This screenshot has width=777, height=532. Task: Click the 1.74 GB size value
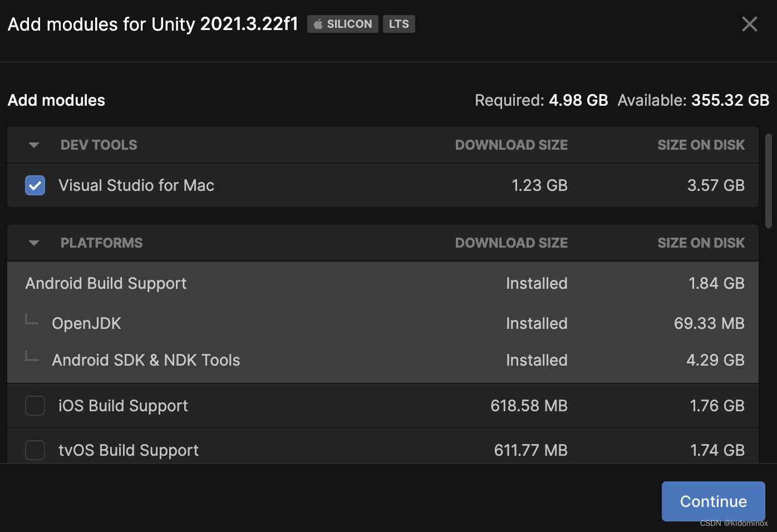tap(717, 450)
